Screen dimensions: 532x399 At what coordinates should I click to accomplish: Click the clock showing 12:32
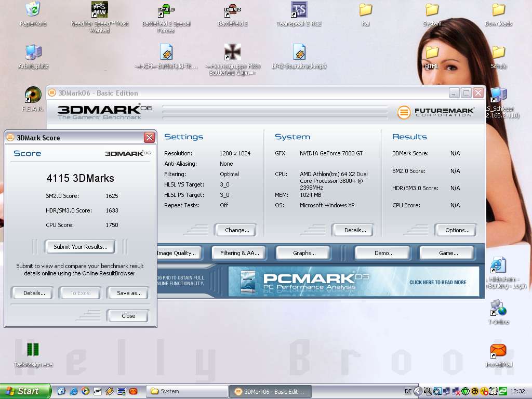(517, 391)
